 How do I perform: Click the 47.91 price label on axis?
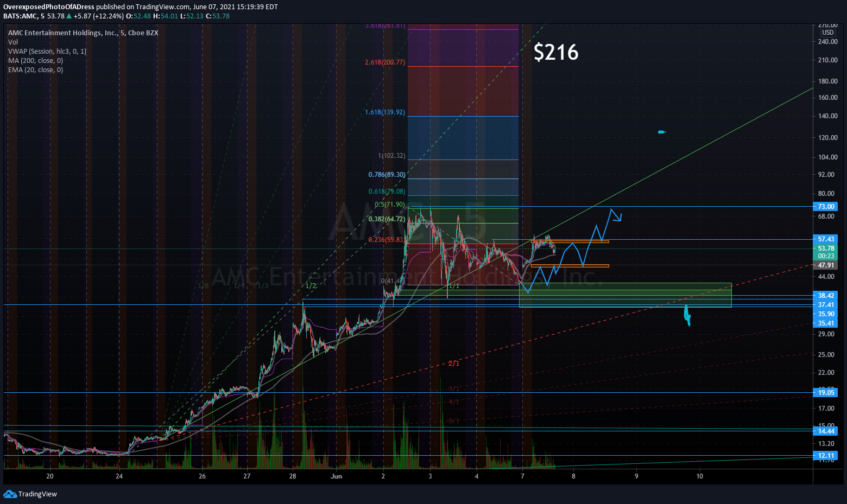pyautogui.click(x=826, y=265)
